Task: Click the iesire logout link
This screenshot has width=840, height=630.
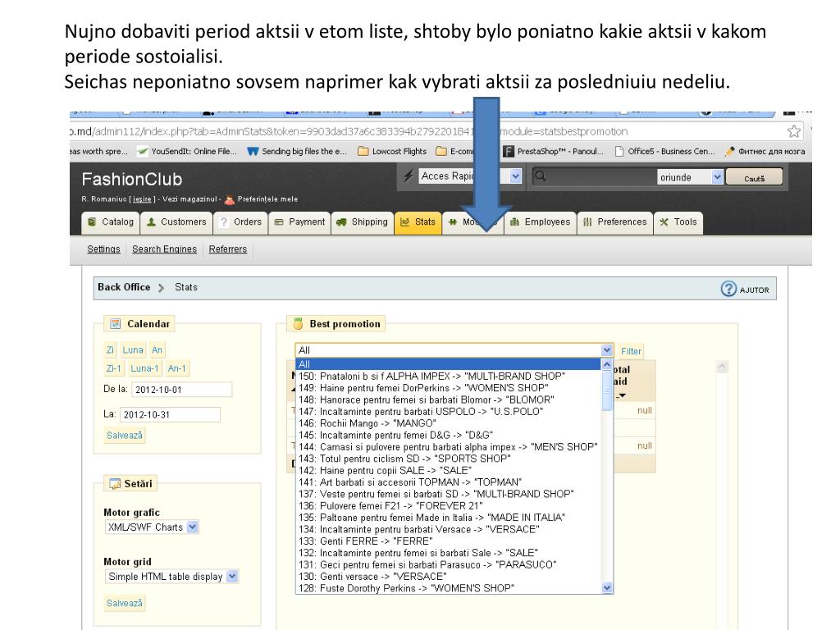Action: (142, 199)
